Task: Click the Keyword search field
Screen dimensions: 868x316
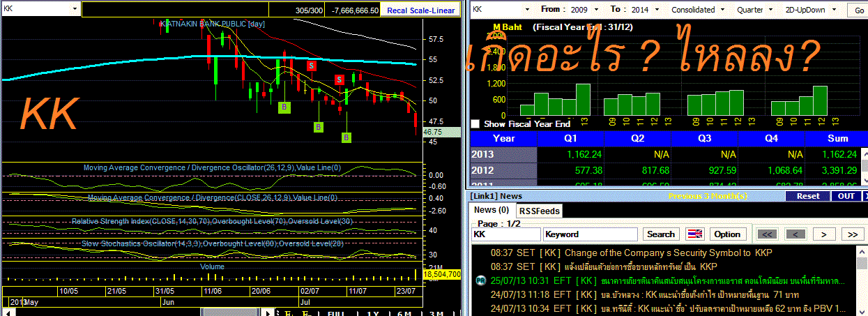Action: [591, 234]
